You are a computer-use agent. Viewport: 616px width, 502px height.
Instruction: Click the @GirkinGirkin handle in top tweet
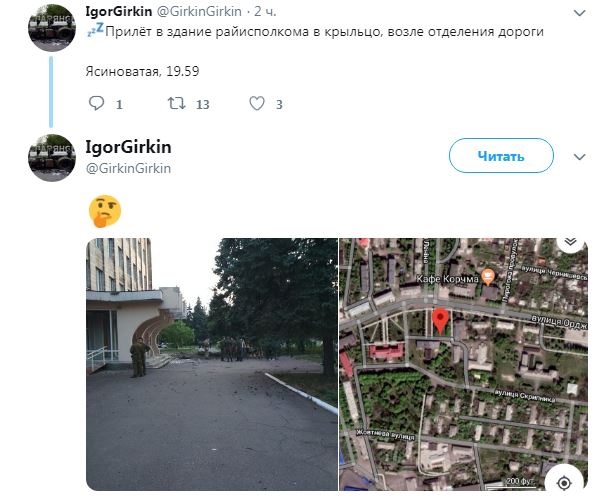tap(199, 11)
